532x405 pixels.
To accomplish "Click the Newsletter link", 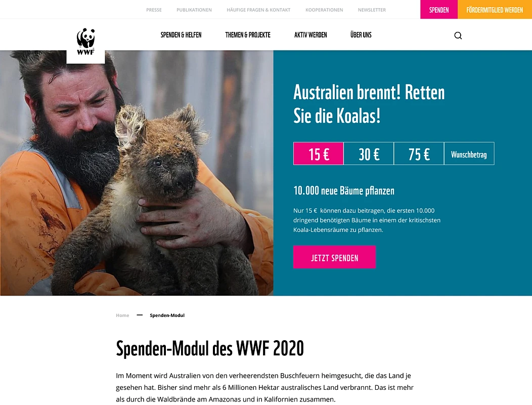I will 372,10.
